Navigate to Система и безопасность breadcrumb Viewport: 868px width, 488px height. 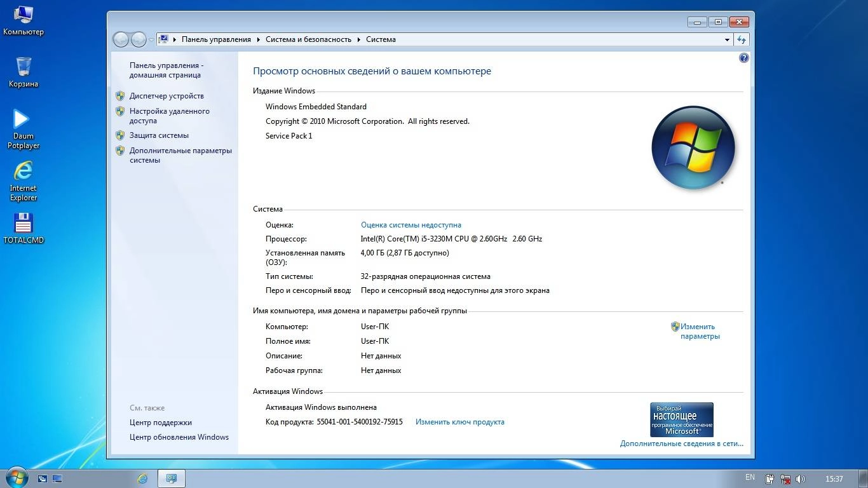(x=308, y=39)
